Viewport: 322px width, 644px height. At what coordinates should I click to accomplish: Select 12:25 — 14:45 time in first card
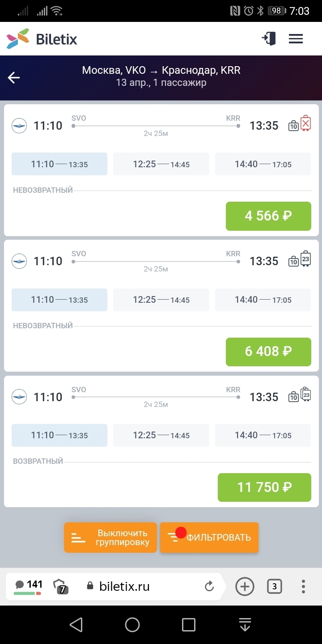[x=161, y=164]
